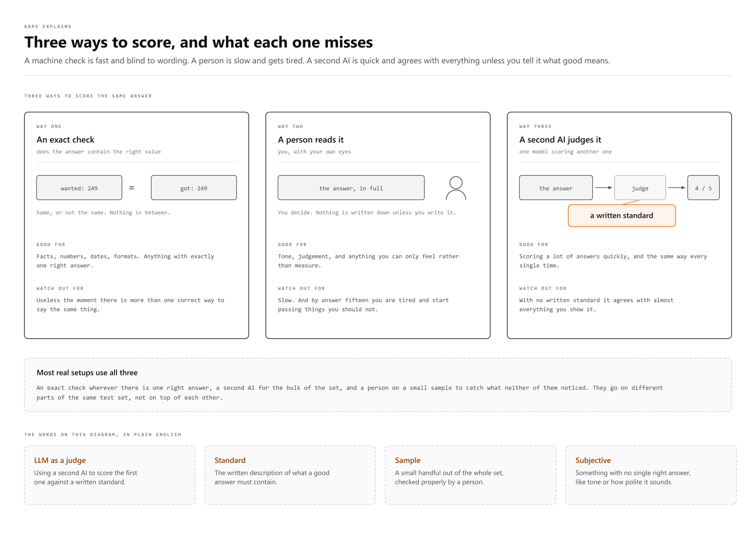Click the 'An exact check' card heading
Image resolution: width=756 pixels, height=536 pixels.
(66, 139)
